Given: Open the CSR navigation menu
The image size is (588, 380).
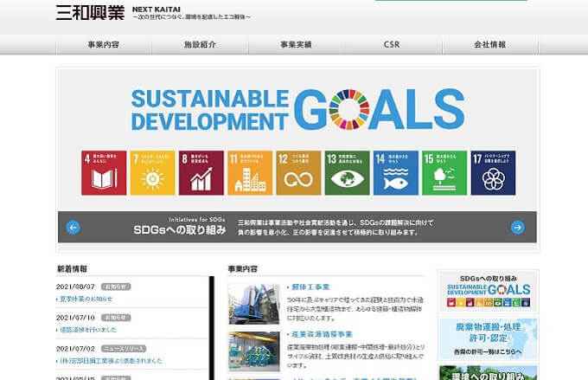Looking at the screenshot, I should tap(392, 45).
